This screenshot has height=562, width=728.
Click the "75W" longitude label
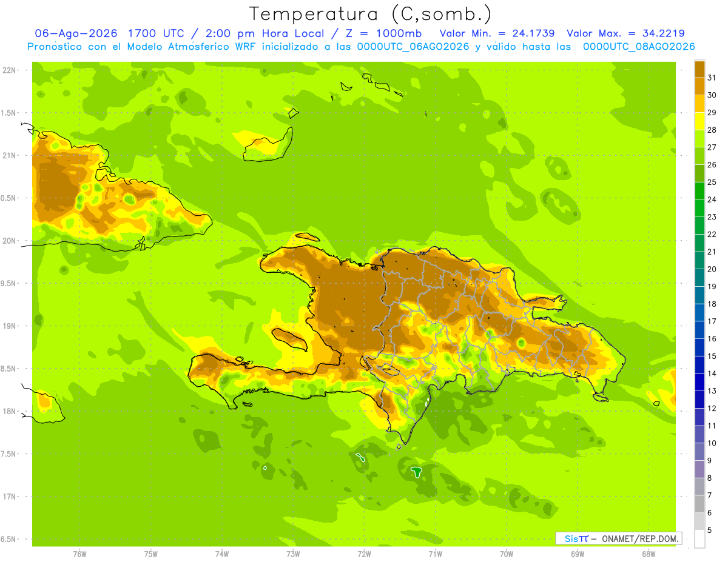(x=150, y=554)
